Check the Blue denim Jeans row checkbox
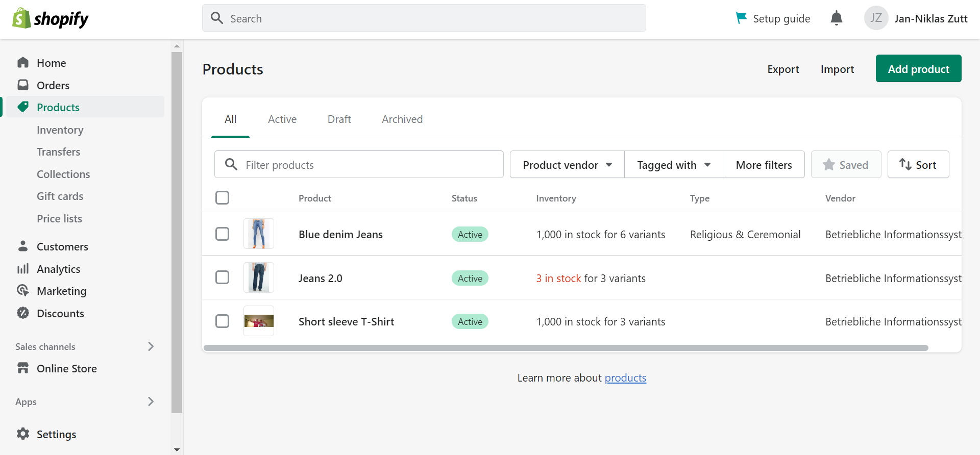 coord(222,234)
